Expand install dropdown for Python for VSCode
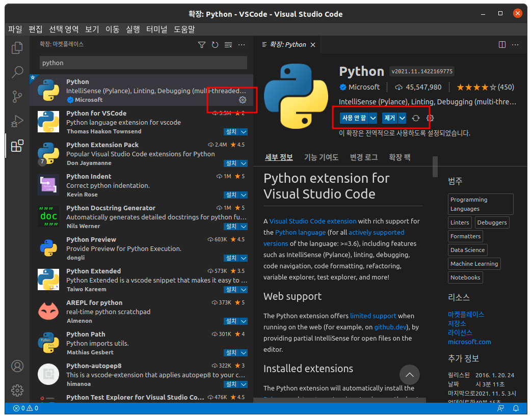This screenshot has height=419, width=532. pyautogui.click(x=244, y=132)
